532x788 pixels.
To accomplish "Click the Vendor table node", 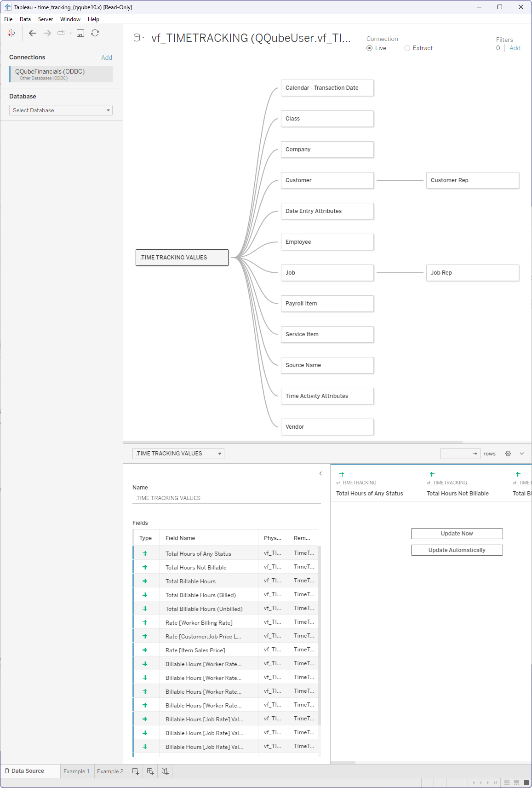I will point(327,427).
